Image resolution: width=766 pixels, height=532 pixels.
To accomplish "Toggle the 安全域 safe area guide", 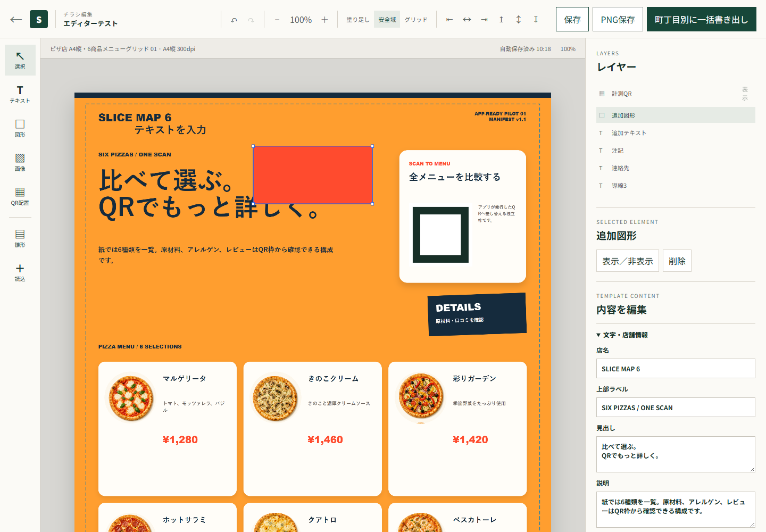I will point(387,20).
